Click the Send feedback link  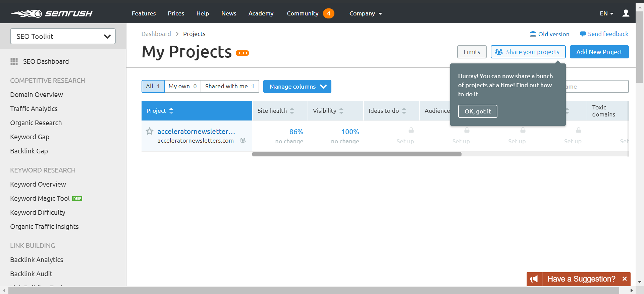coord(608,34)
